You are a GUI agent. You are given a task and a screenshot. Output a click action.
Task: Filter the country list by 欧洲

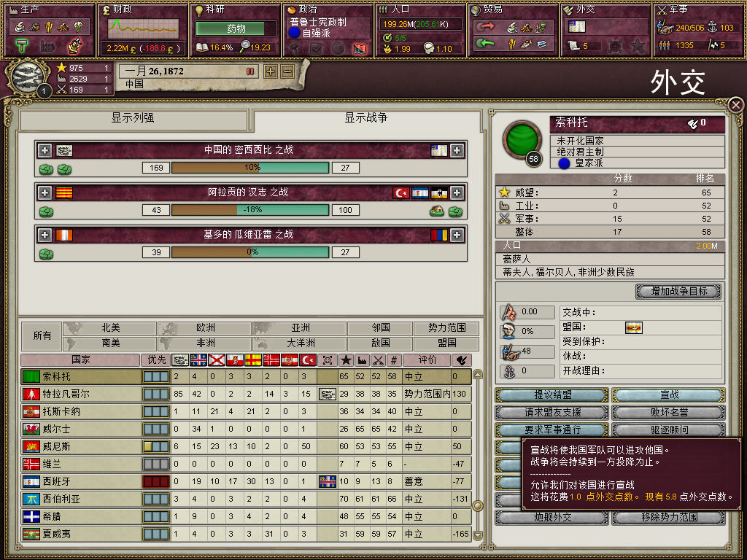click(x=204, y=327)
